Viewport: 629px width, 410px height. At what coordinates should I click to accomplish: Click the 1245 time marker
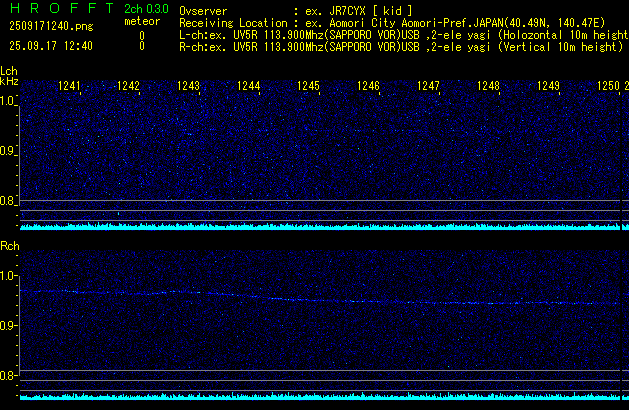tap(308, 86)
